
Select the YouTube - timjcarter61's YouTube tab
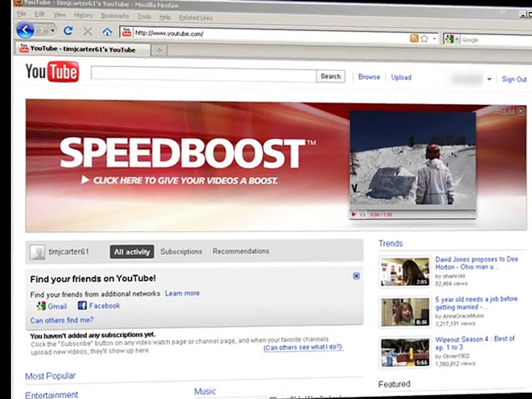click(82, 49)
